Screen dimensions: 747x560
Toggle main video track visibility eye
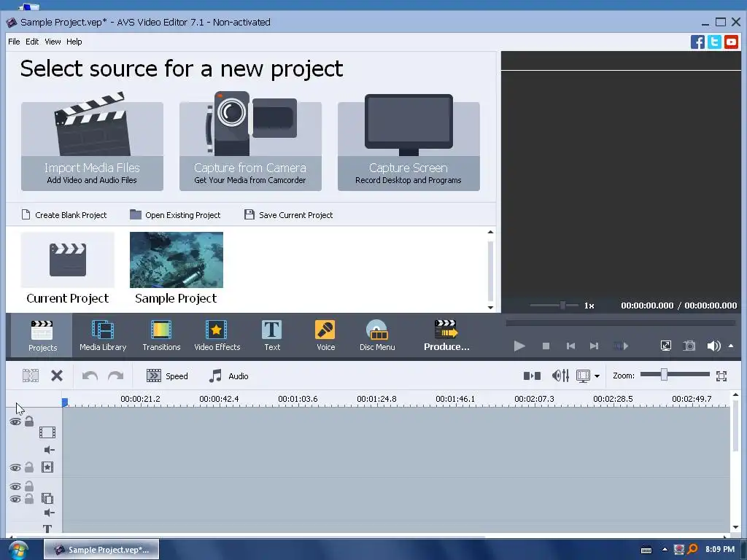pos(15,422)
